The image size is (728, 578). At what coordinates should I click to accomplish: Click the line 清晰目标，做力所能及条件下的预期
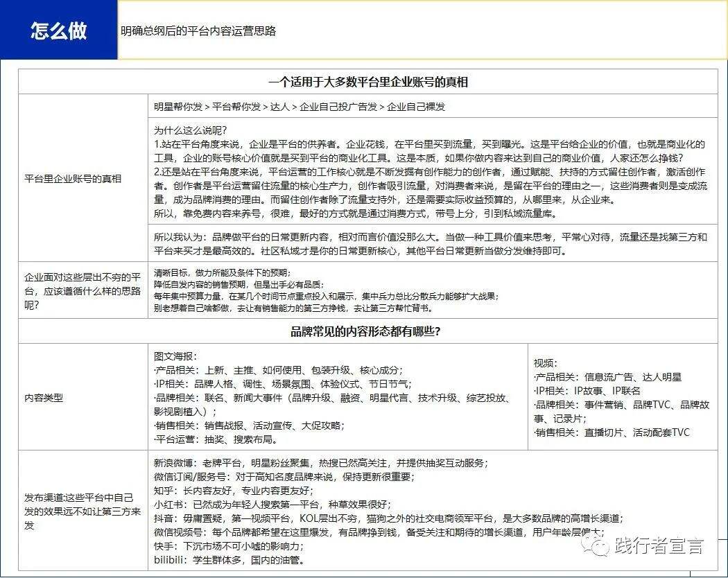[x=223, y=272]
